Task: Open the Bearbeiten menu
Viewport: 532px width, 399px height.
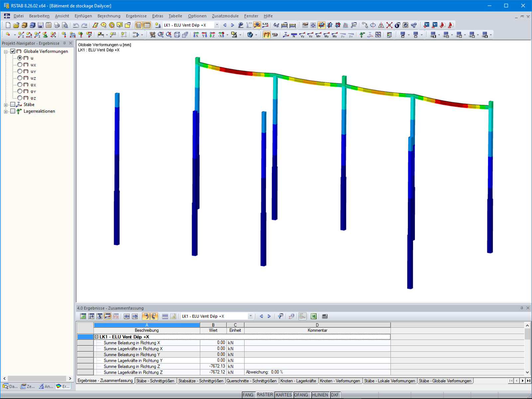Action: click(x=39, y=16)
